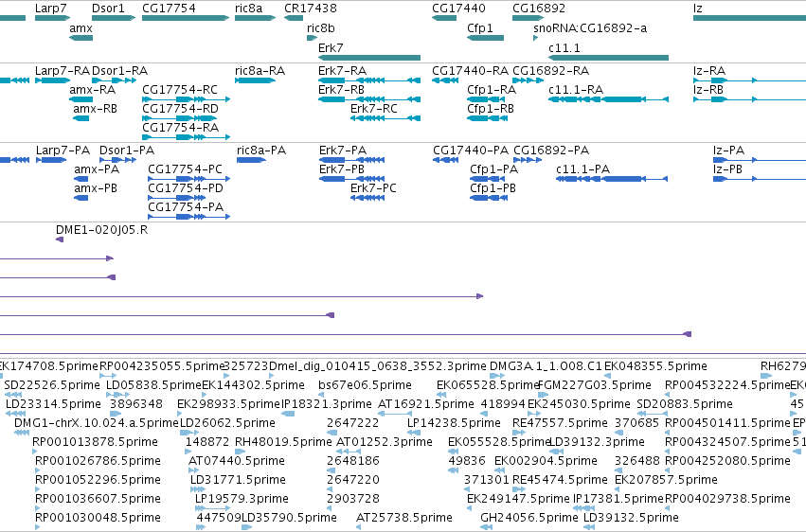This screenshot has height=532, width=806.
Task: Select the RP004029738.5prime label
Action: coord(728,499)
